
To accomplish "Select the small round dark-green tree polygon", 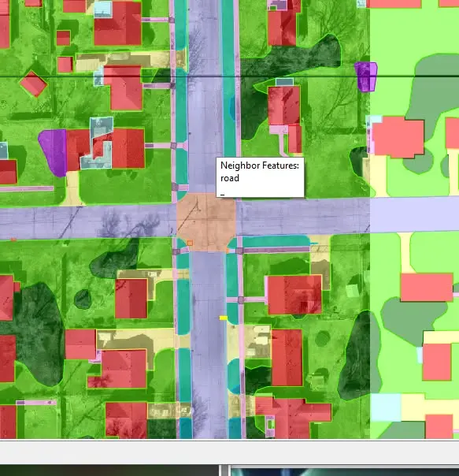I will 83,299.
